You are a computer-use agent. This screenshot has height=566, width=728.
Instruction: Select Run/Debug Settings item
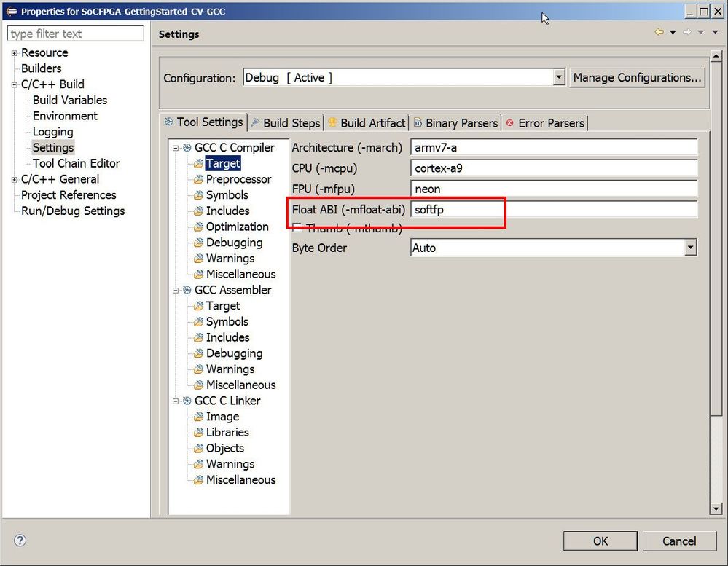coord(73,211)
